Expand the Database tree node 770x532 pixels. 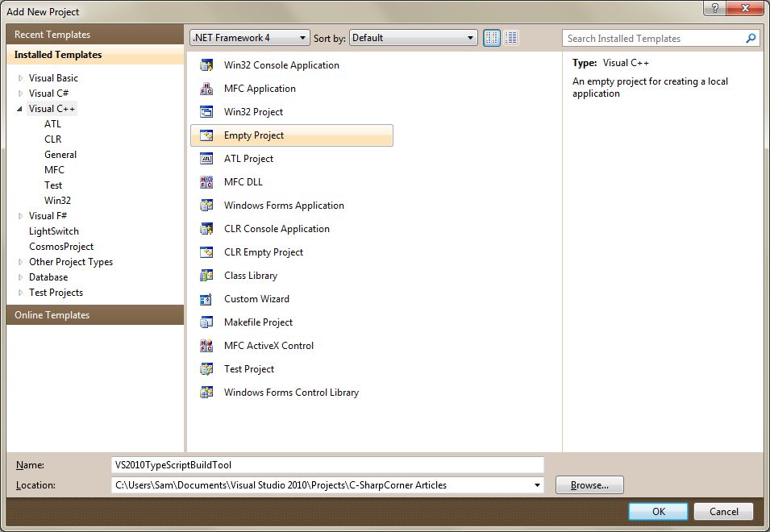point(20,277)
